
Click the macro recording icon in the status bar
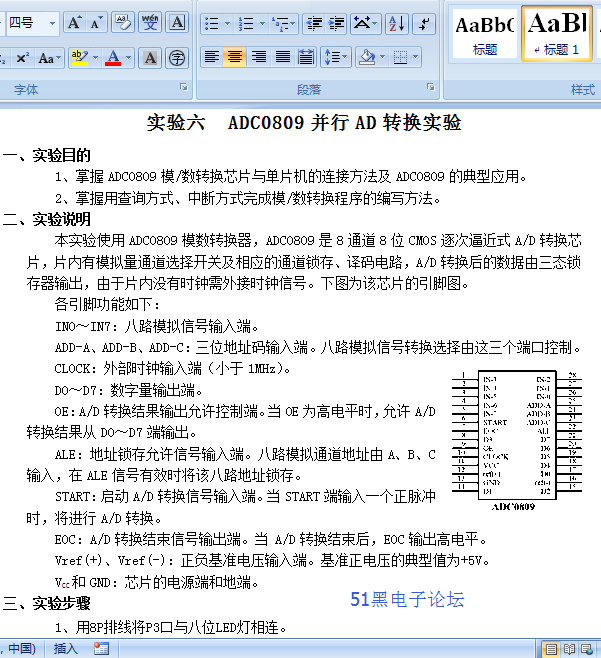point(101,648)
